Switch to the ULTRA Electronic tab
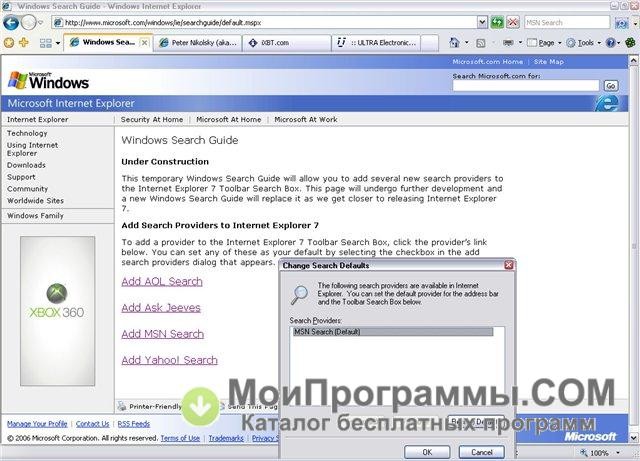 [x=376, y=43]
